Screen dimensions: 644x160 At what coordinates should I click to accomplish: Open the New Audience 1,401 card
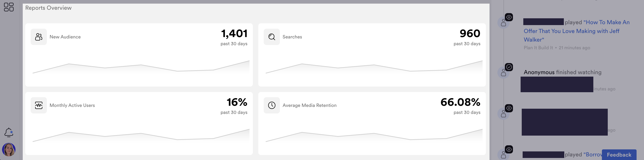point(139,55)
